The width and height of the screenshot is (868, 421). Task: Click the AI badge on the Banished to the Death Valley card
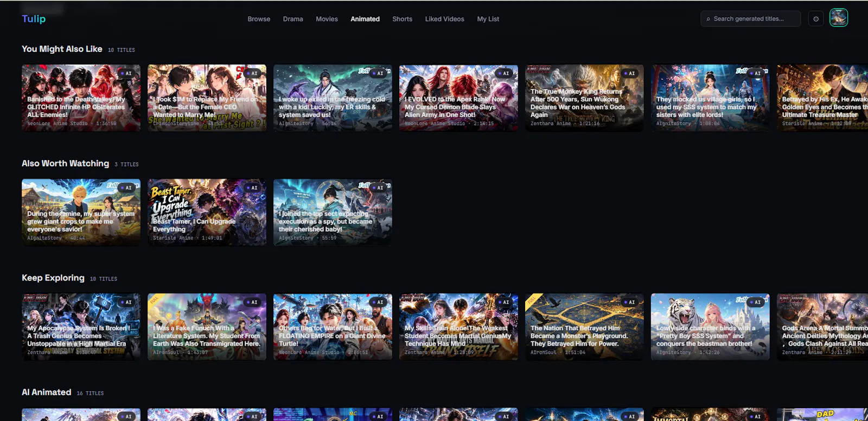tap(126, 73)
